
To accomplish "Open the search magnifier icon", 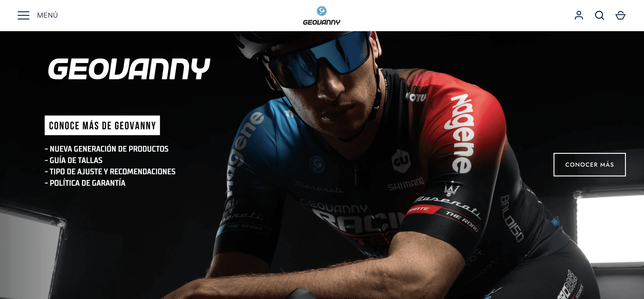I will [x=599, y=15].
